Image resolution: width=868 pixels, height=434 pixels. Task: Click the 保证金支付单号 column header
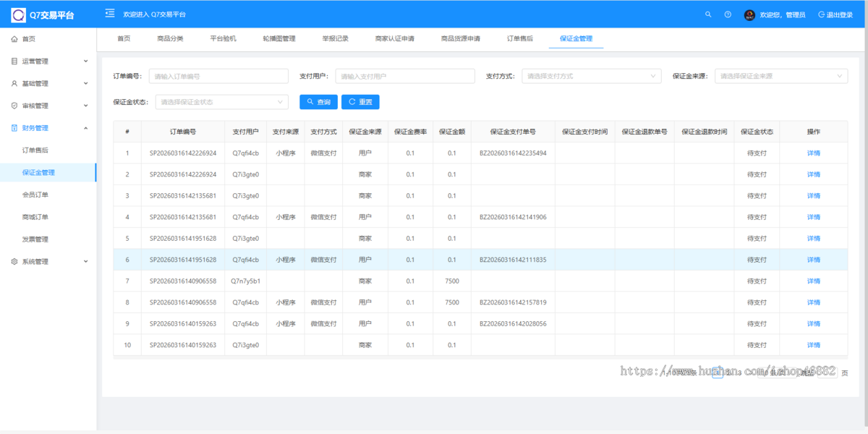pos(513,132)
